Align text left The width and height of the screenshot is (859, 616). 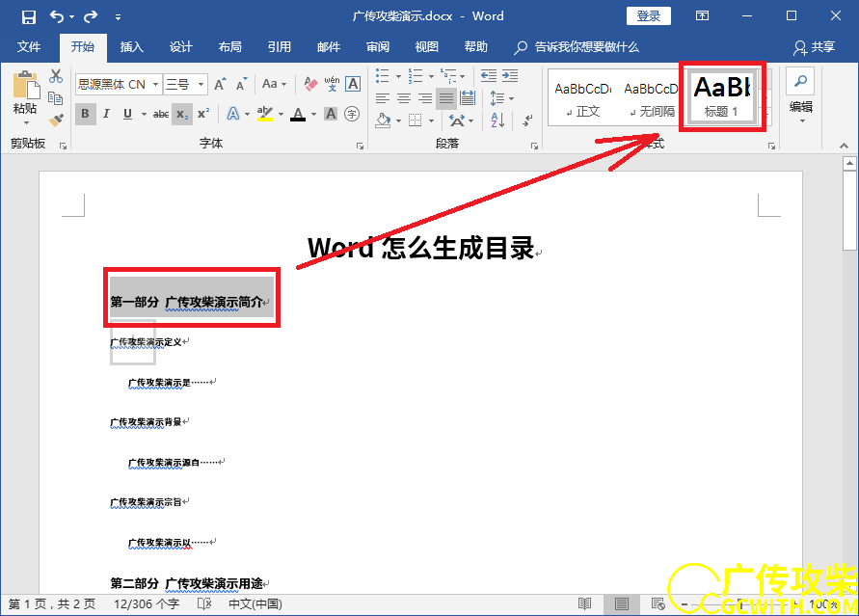tap(383, 98)
